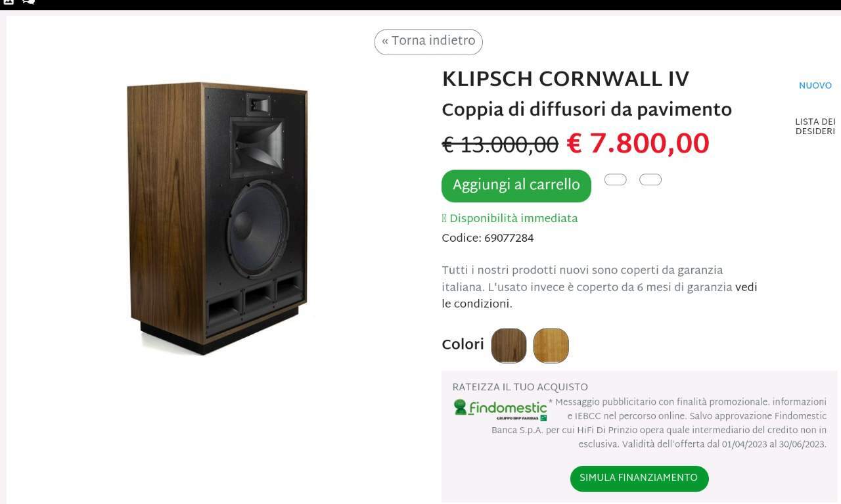This screenshot has width=841, height=504.
Task: Click the crossed-out price € 13.000,00
Action: (x=500, y=145)
